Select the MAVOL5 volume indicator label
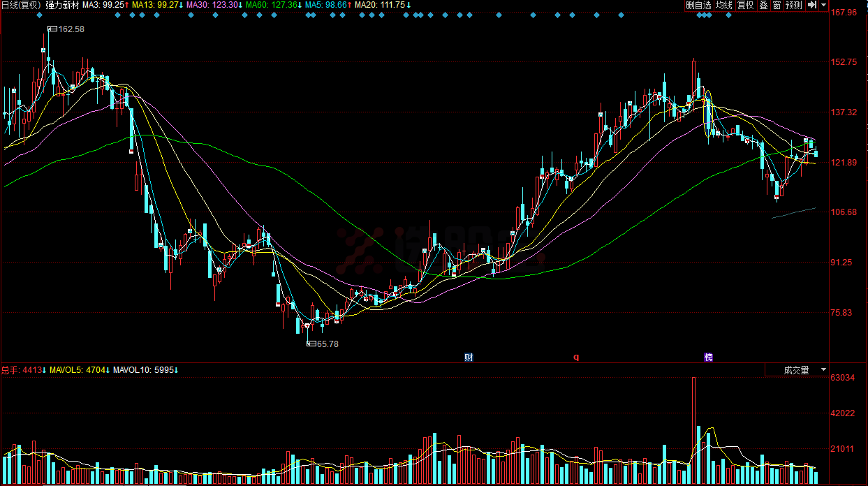Viewport: 868px width, 486px height. point(78,369)
